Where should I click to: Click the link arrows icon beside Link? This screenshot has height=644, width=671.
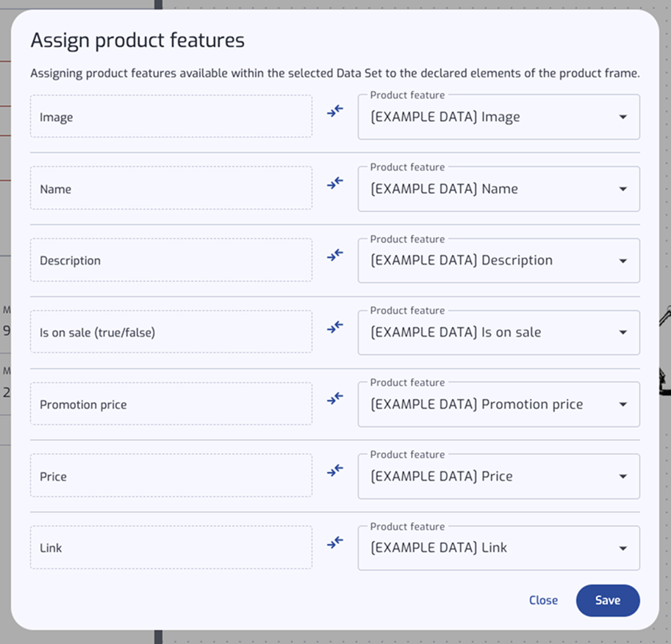click(335, 542)
